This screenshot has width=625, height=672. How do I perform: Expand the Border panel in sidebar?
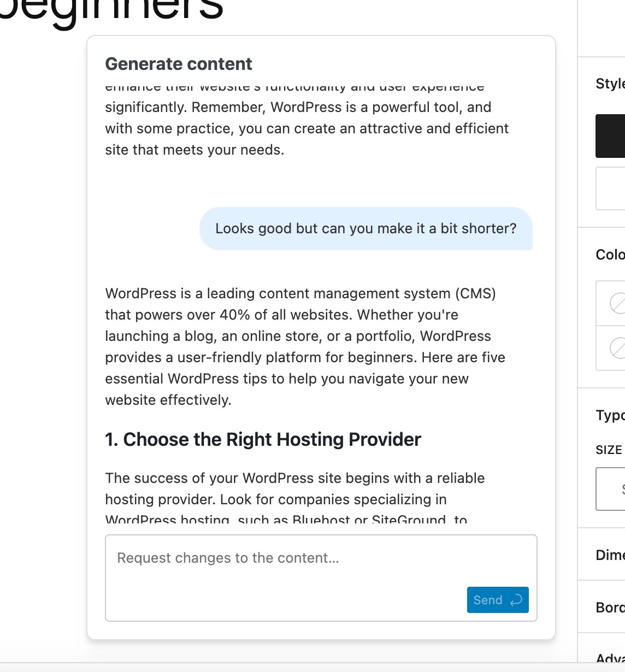pos(610,608)
